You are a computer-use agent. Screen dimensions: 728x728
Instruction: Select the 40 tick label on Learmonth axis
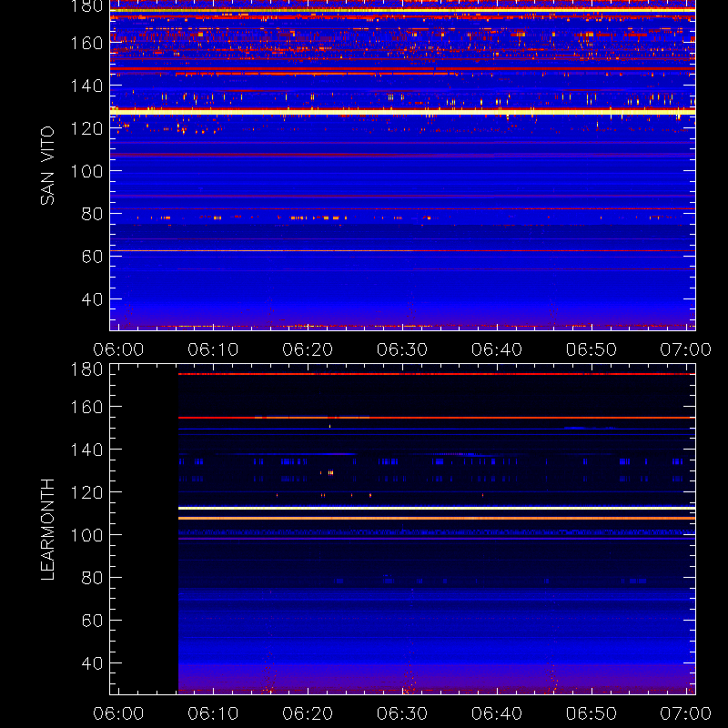[x=92, y=663]
